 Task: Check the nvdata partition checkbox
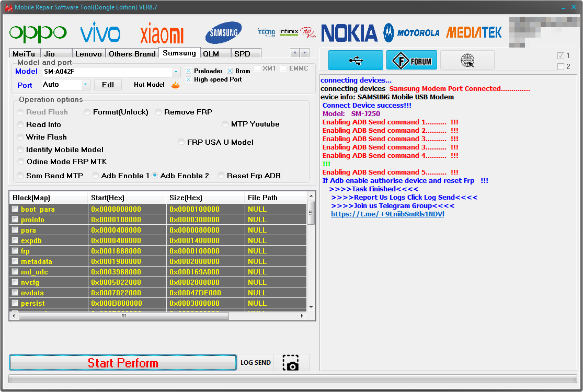point(15,292)
